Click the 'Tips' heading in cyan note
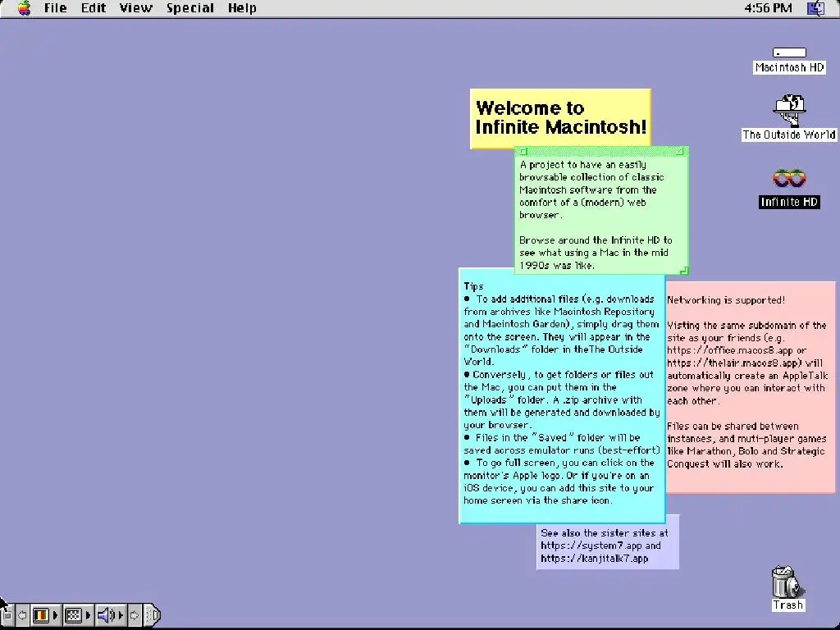The height and width of the screenshot is (630, 840). click(x=473, y=286)
